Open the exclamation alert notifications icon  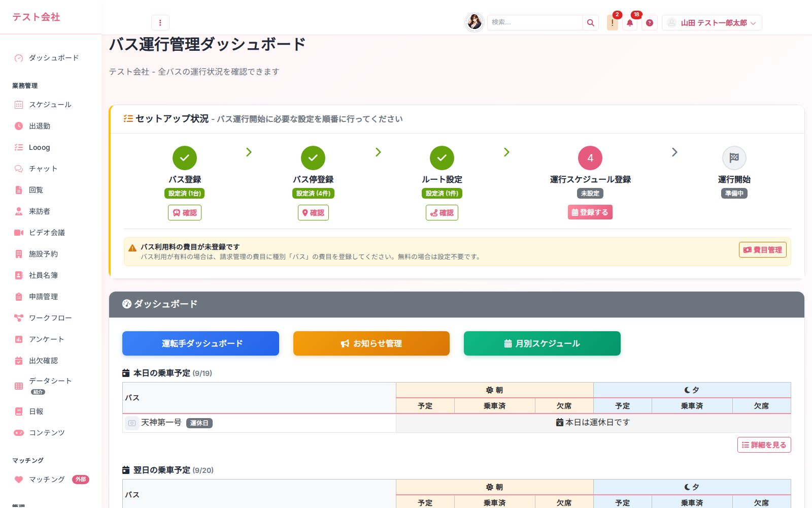[x=613, y=22]
